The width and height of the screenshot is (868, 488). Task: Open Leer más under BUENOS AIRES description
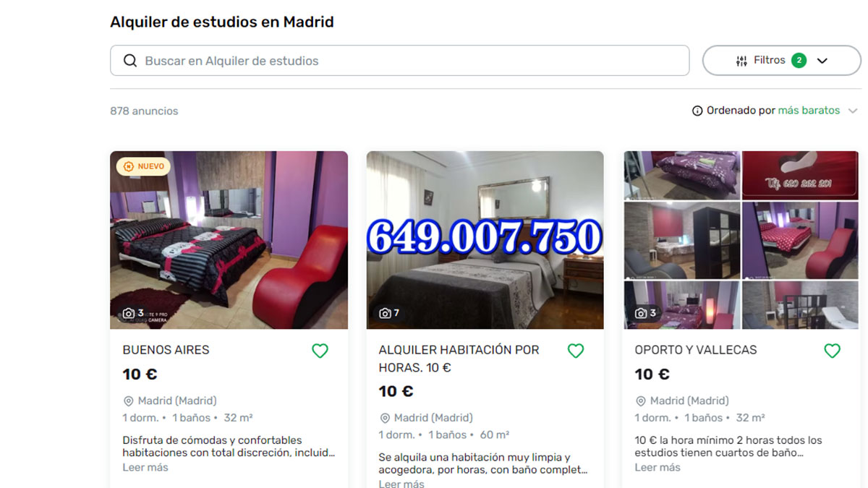145,467
